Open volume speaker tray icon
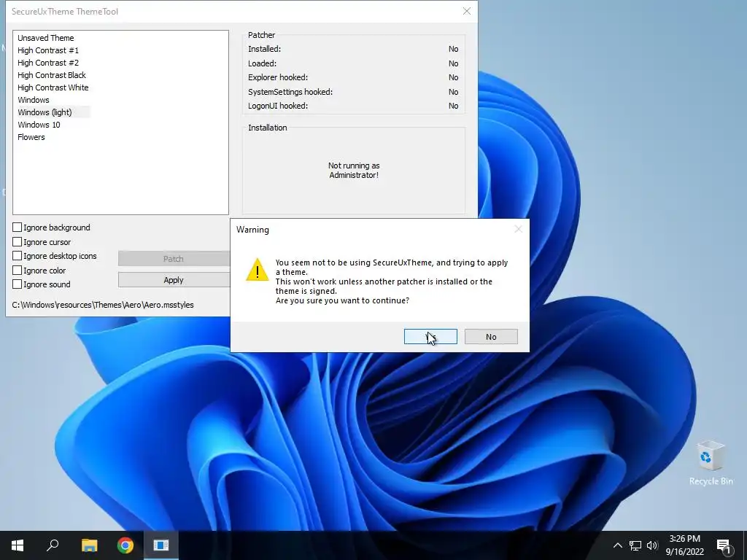 [x=652, y=545]
